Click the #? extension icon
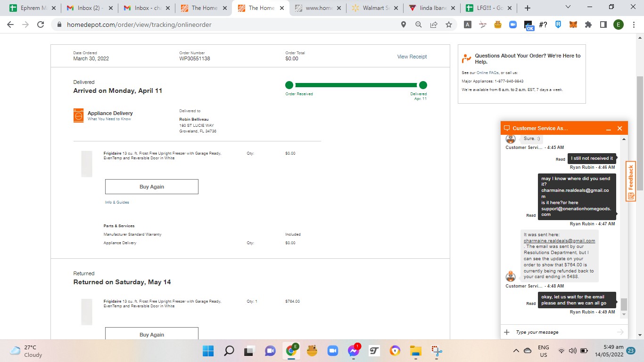The height and width of the screenshot is (362, 644). (x=543, y=25)
